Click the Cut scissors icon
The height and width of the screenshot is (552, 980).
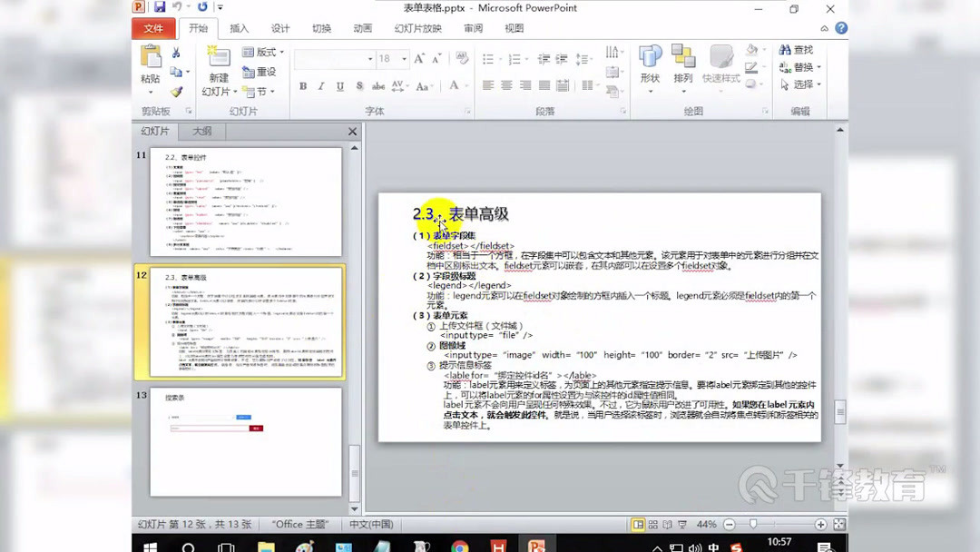[177, 52]
